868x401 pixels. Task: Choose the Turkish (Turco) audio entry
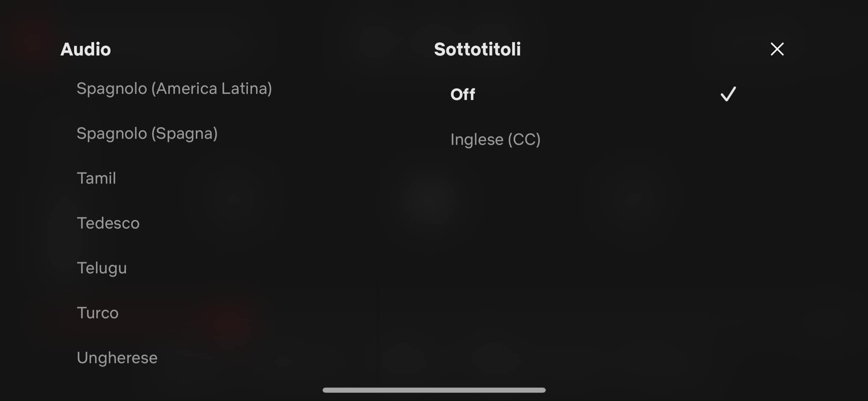(97, 313)
